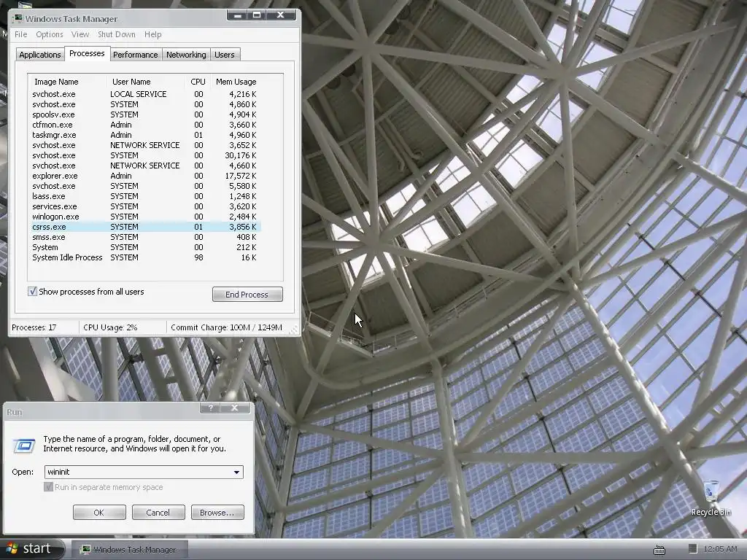Open the Shut Down menu

tap(117, 34)
